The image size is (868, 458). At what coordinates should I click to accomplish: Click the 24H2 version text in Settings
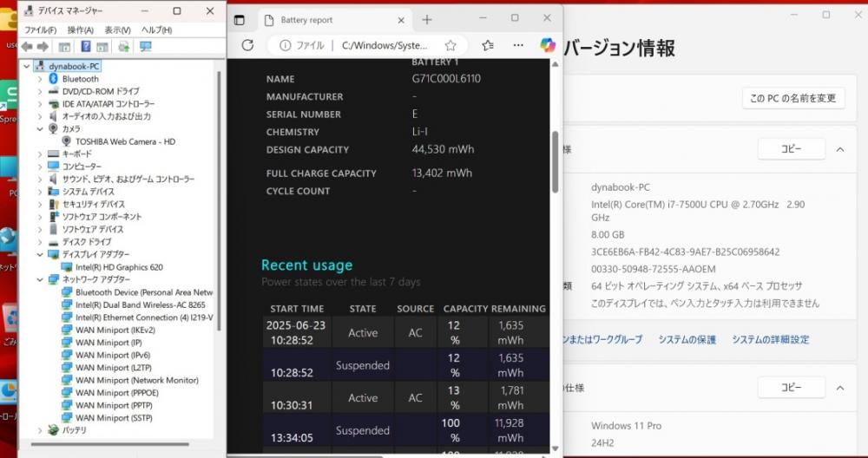[x=602, y=443]
